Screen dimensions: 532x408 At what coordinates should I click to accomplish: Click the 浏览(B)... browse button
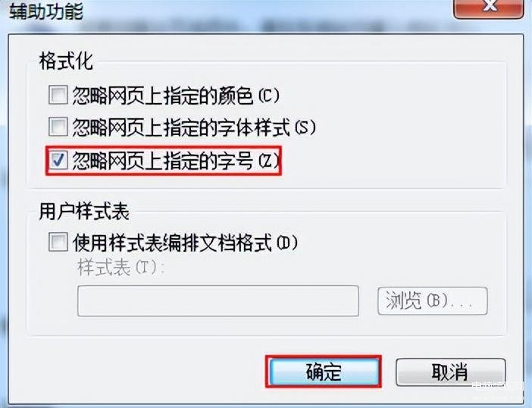click(433, 301)
